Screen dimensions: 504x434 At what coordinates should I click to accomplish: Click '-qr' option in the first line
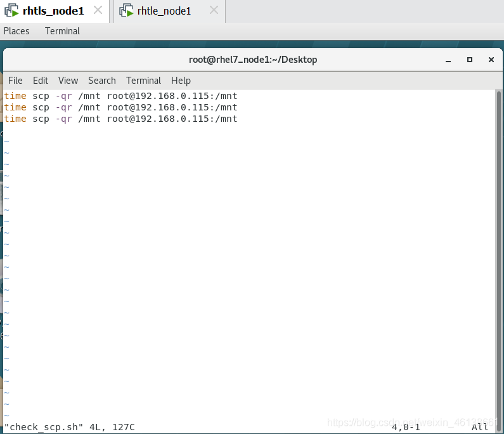coord(64,96)
